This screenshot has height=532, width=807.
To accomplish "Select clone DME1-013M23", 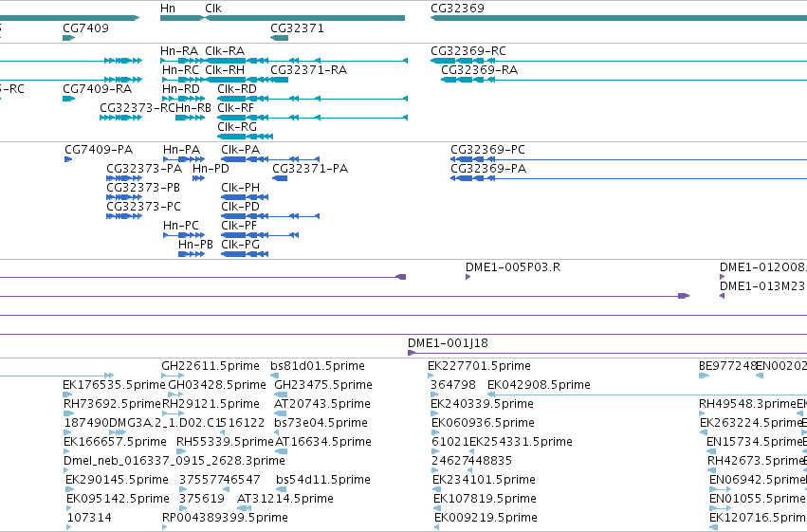I will pos(761,286).
